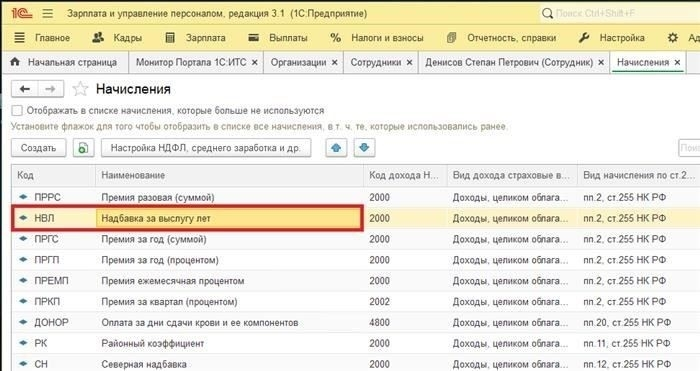
Task: Click the list search field at the right
Action: pos(689,148)
